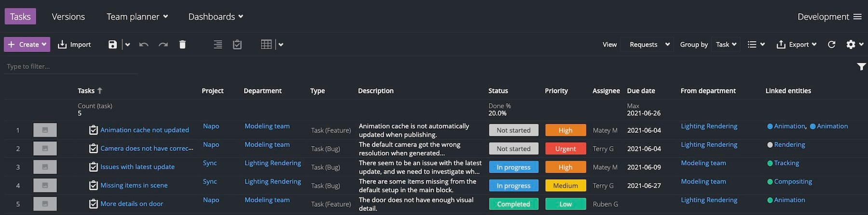Screen dimensions: 868x215
Task: Refresh the task list
Action: 831,44
